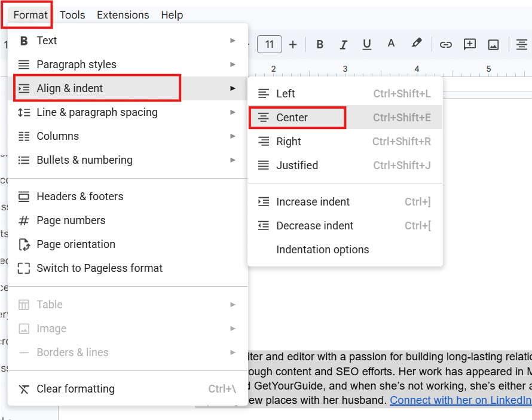Select Align & indent menu entry
The width and height of the screenshot is (532, 420).
coord(127,88)
